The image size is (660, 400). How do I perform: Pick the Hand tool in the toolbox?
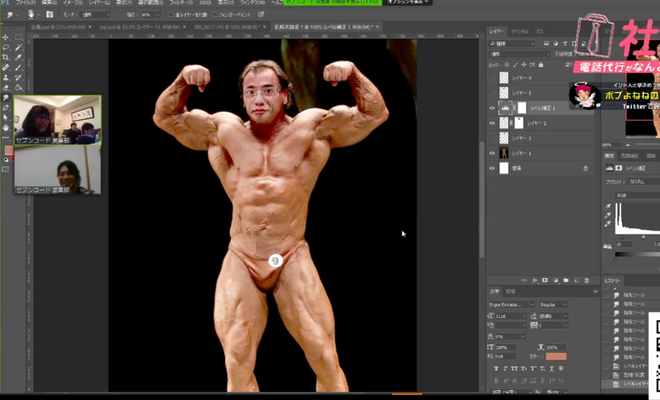6,128
